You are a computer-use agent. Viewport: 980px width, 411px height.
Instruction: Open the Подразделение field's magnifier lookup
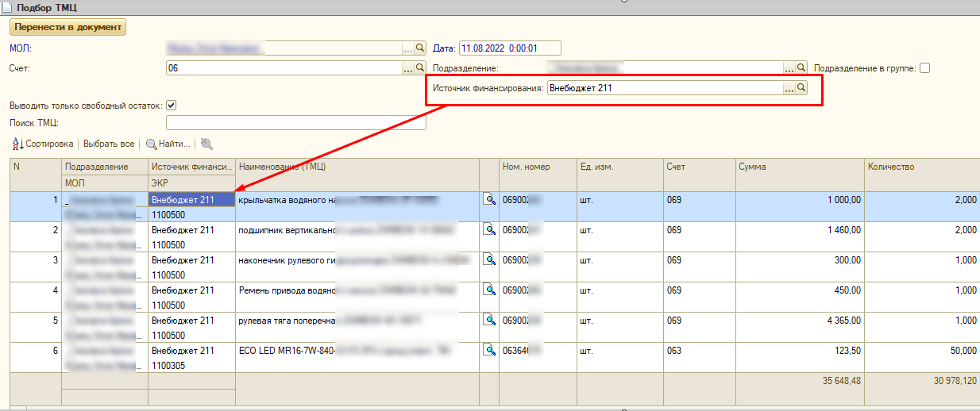(801, 69)
